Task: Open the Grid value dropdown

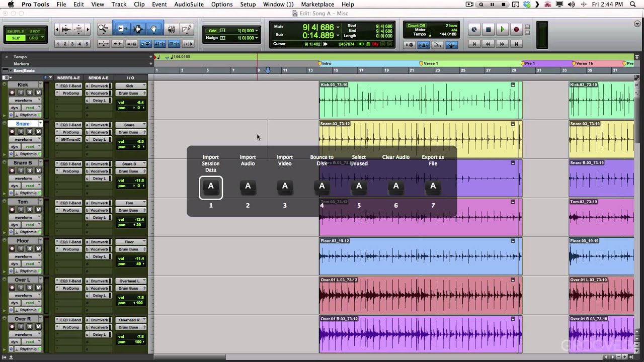Action: pyautogui.click(x=257, y=31)
